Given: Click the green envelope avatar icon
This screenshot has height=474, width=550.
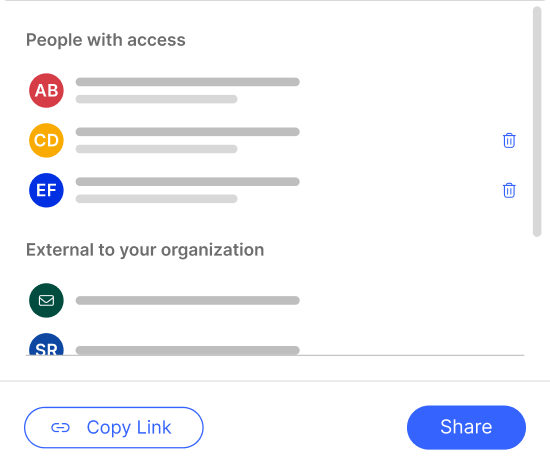Looking at the screenshot, I should pos(46,300).
